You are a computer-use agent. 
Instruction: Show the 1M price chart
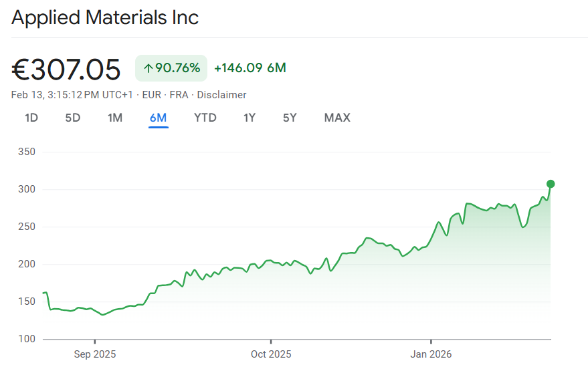(115, 118)
